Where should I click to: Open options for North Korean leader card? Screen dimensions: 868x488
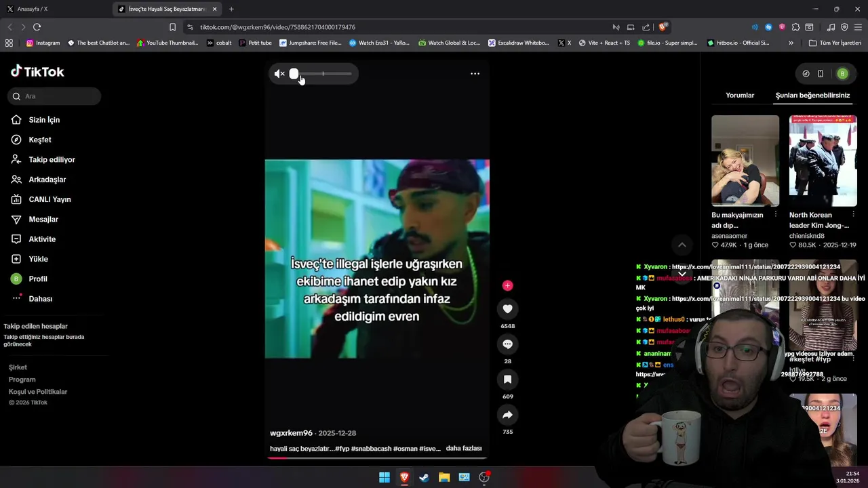coord(853,214)
